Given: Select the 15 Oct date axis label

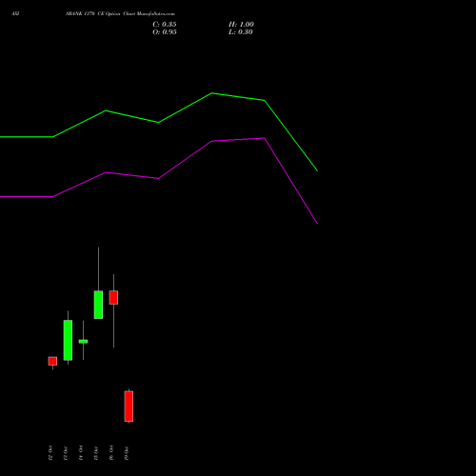Looking at the screenshot, I should pos(96,453).
